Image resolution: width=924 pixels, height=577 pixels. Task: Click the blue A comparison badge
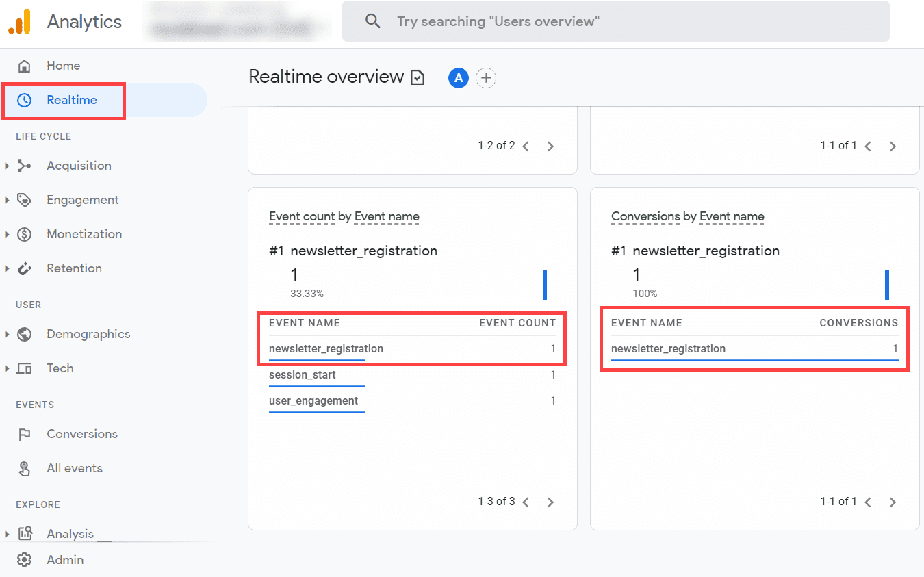coord(458,78)
